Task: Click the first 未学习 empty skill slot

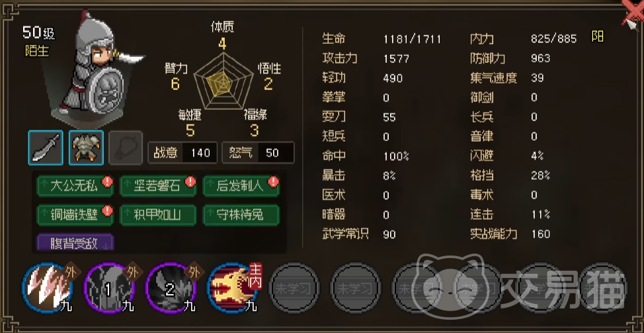Action: tap(294, 288)
